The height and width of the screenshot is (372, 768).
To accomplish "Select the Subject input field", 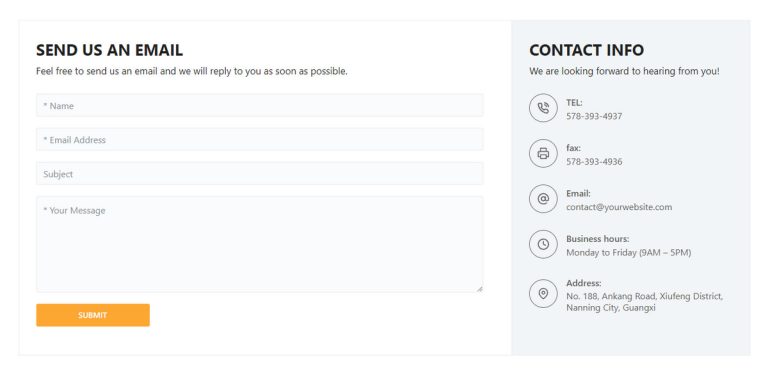I will pyautogui.click(x=260, y=174).
